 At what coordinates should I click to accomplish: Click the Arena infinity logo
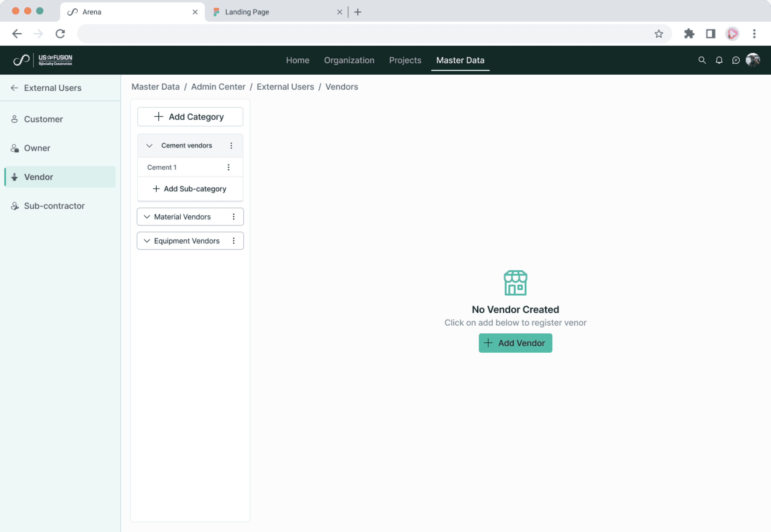pyautogui.click(x=21, y=60)
